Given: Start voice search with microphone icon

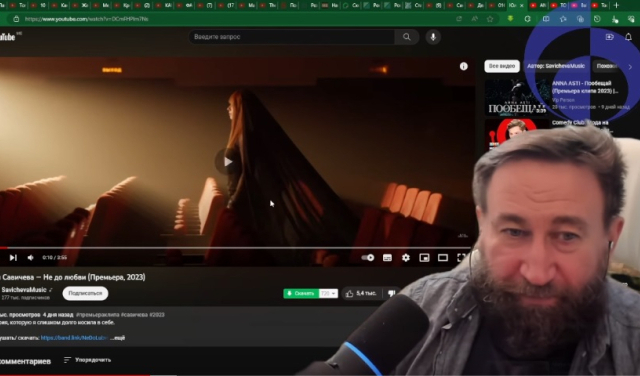Looking at the screenshot, I should click(433, 37).
